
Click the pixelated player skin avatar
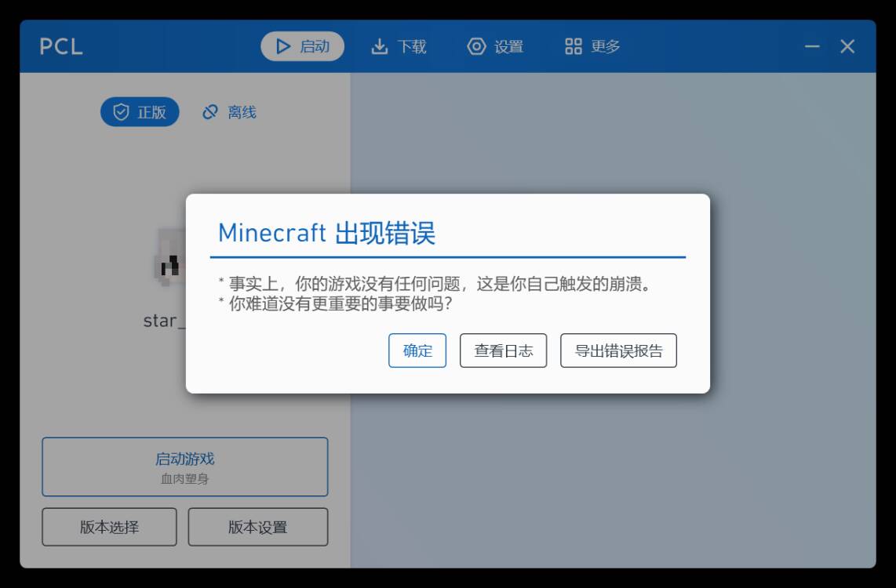(171, 259)
